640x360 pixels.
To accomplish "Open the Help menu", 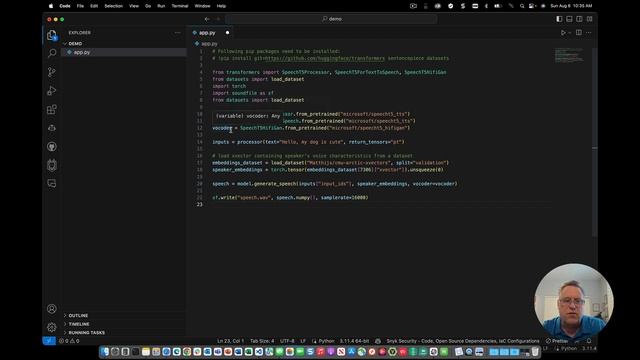I will point(221,6).
